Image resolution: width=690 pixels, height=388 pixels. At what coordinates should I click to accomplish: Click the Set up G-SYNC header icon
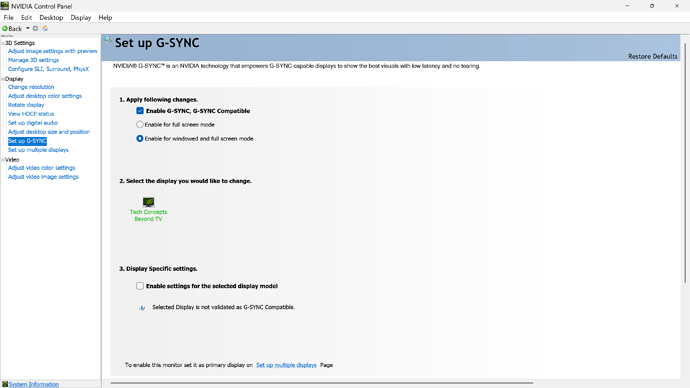click(x=108, y=40)
